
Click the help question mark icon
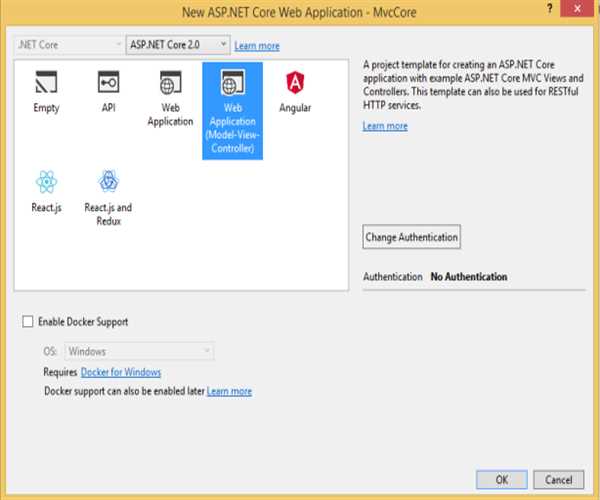549,9
